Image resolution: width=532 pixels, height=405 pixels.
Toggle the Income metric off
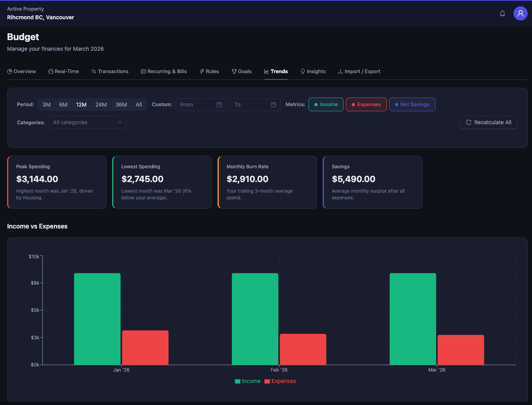tap(326, 105)
